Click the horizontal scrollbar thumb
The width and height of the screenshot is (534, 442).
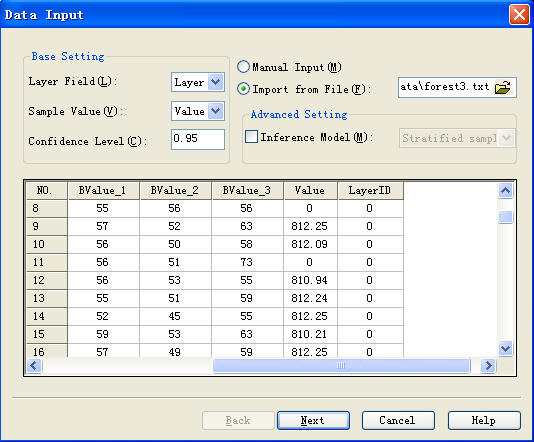[341, 366]
